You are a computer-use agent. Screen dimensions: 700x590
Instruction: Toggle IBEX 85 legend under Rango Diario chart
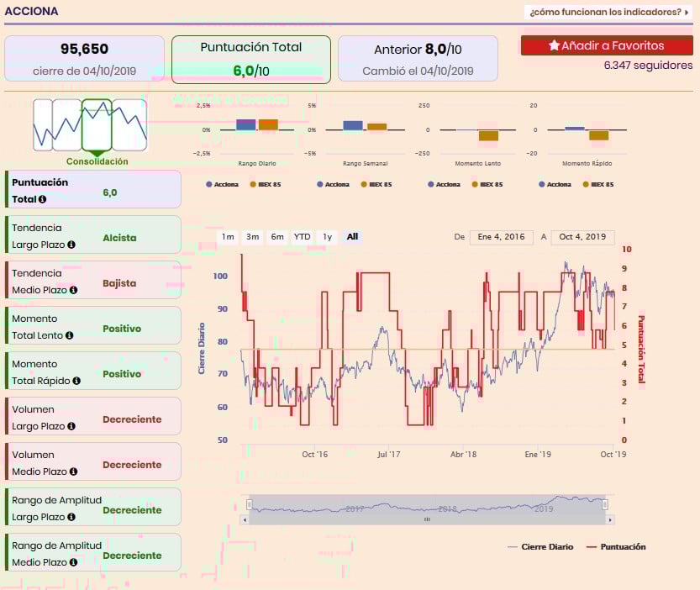(x=265, y=184)
